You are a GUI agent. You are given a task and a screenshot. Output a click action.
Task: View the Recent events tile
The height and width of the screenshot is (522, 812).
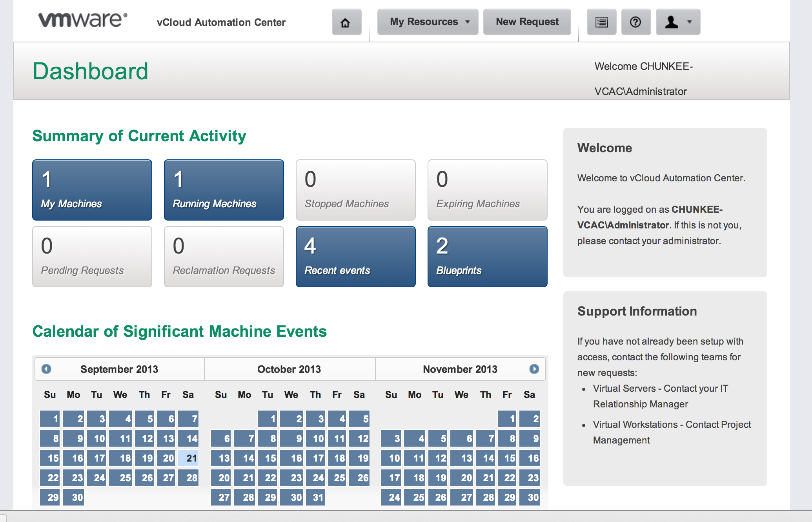click(355, 257)
